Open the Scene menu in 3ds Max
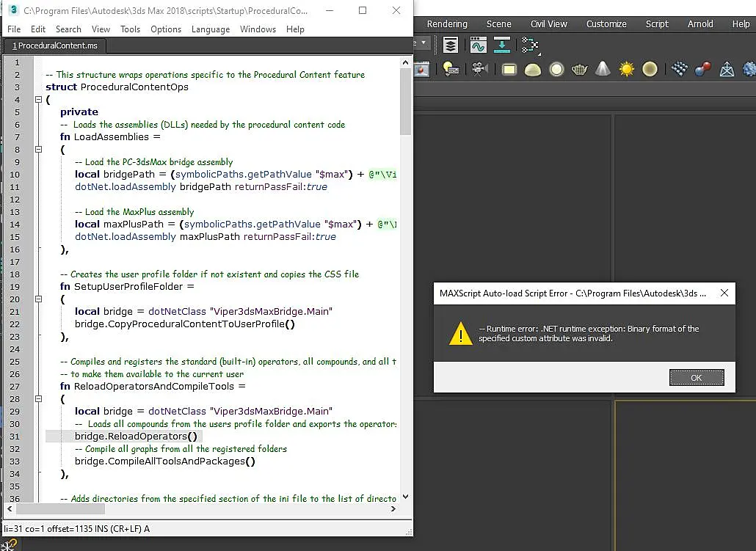756x551 pixels. click(498, 23)
